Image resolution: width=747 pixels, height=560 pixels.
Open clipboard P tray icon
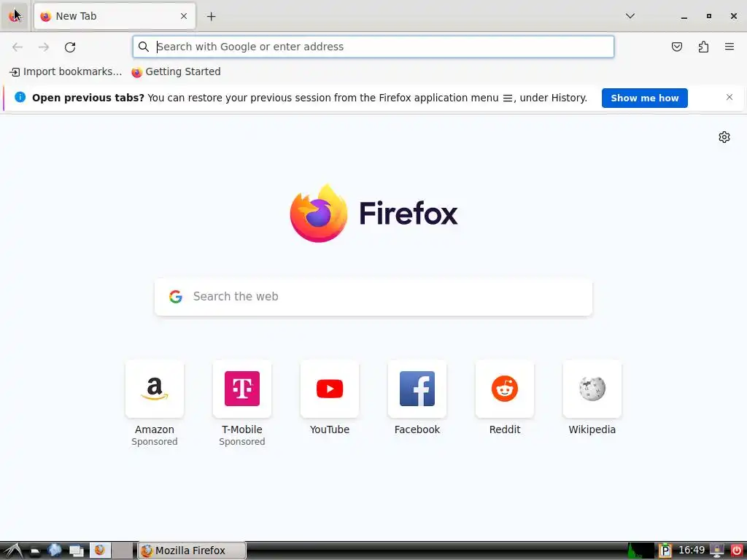click(665, 551)
